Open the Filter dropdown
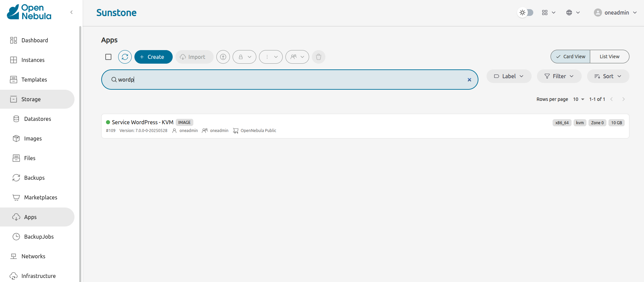 pyautogui.click(x=559, y=76)
